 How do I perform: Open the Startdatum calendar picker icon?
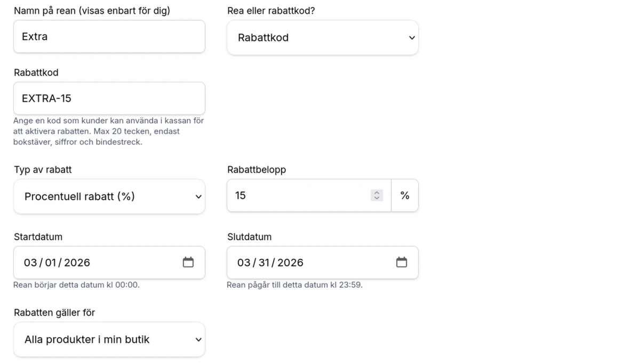[188, 262]
